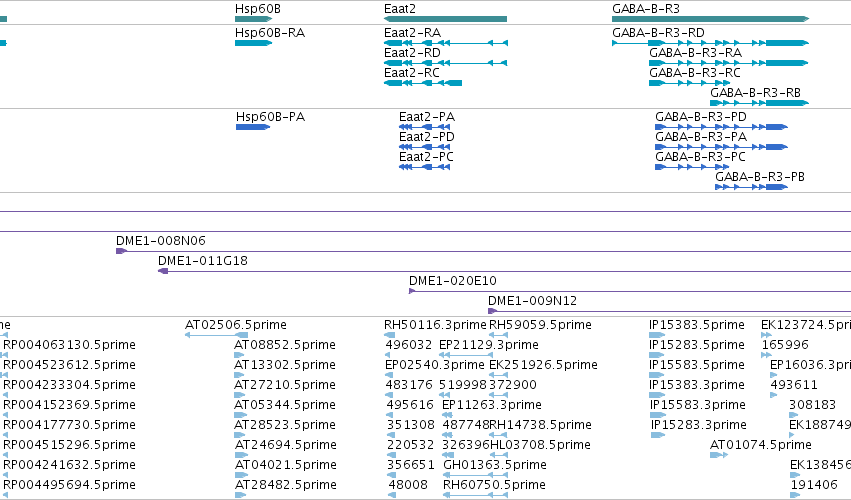Open EST EP11263.3prime

click(x=492, y=405)
